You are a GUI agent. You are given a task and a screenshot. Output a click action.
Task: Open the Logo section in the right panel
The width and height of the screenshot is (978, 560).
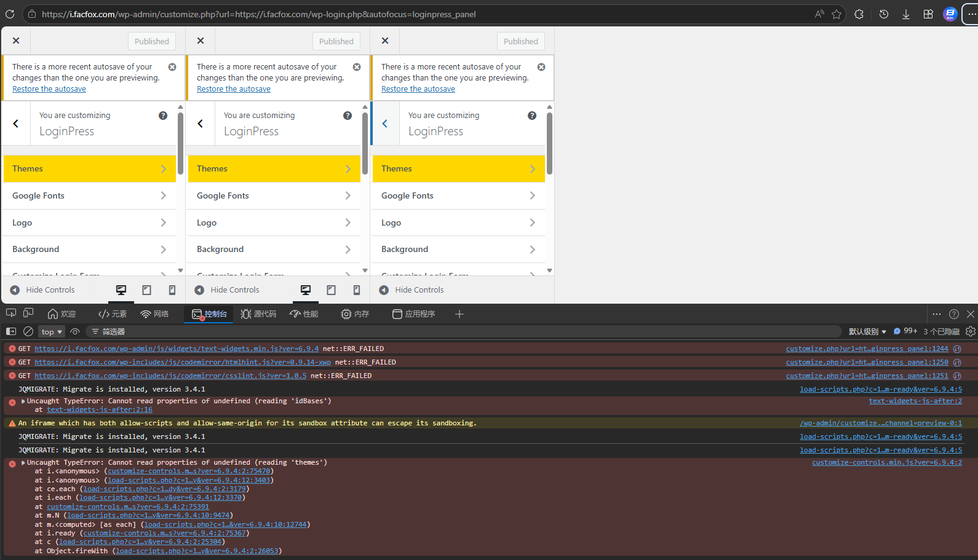[x=459, y=223]
